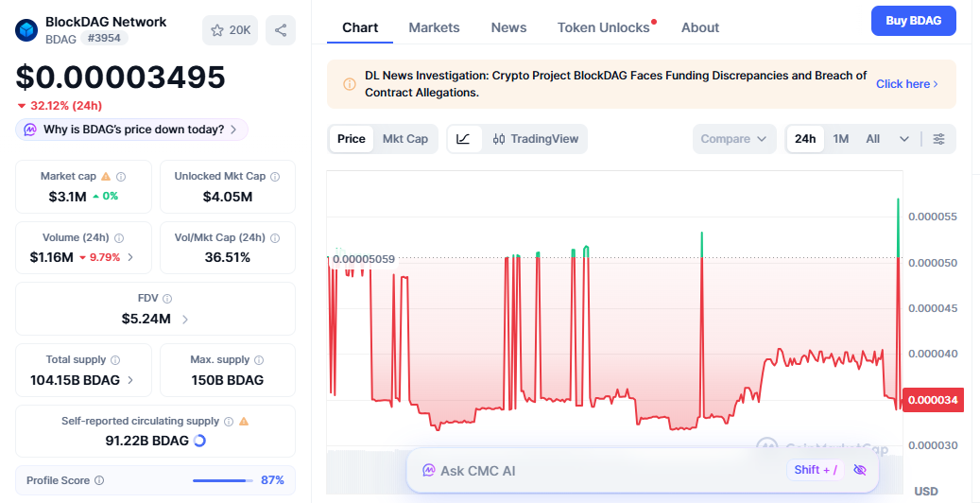Click the DL News Investigation headline text
Screen dimensions: 980x503
[615, 84]
